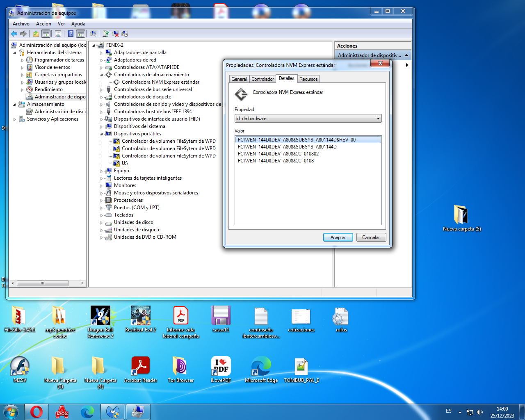Open the Windows Start button
The height and width of the screenshot is (420, 525).
11,412
